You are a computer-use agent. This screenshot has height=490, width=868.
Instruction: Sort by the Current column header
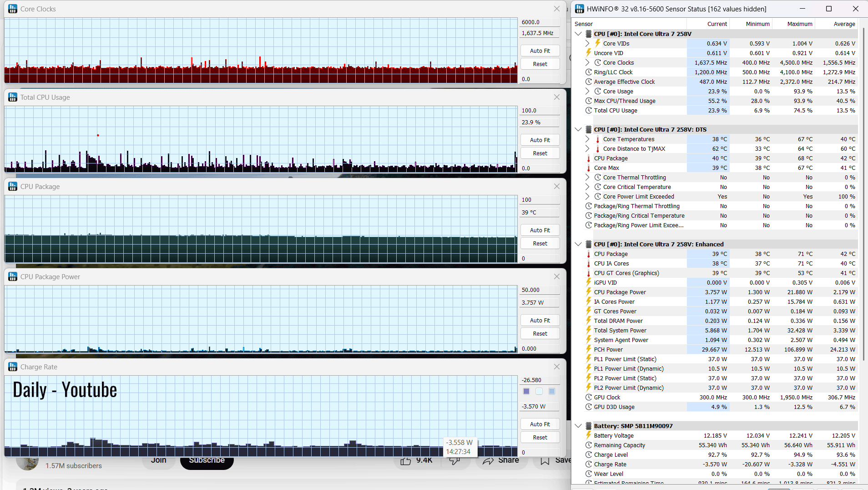[708, 24]
